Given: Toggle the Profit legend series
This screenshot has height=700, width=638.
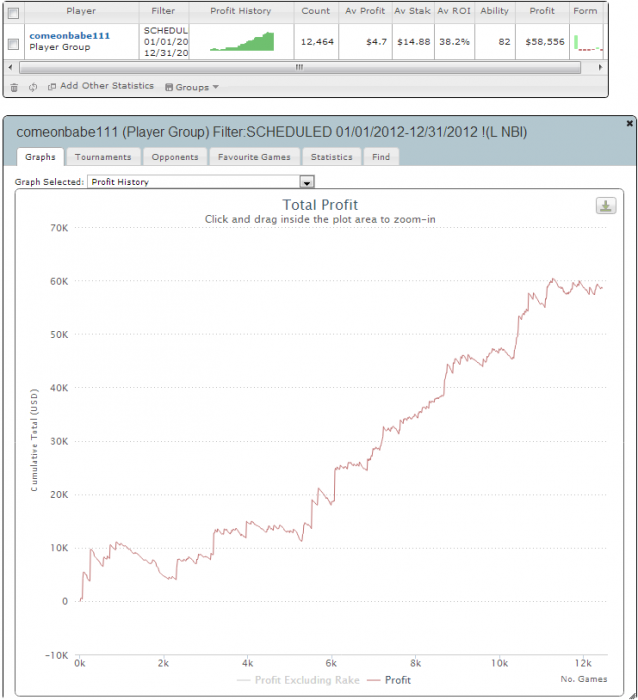Looking at the screenshot, I should pos(389,680).
